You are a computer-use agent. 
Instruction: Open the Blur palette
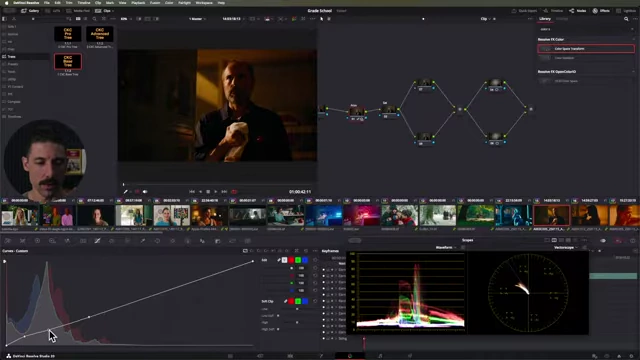coord(202,241)
